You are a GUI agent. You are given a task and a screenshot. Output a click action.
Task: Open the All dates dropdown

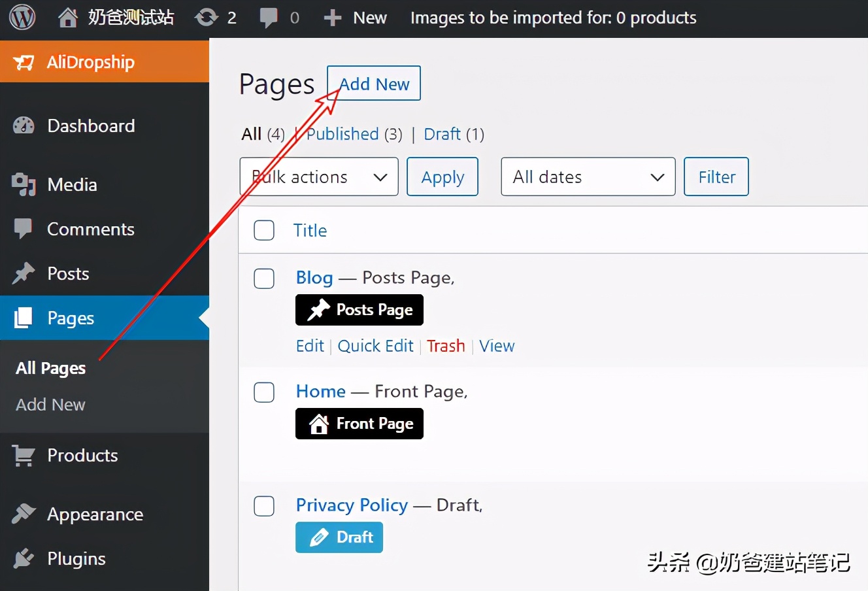coord(587,177)
